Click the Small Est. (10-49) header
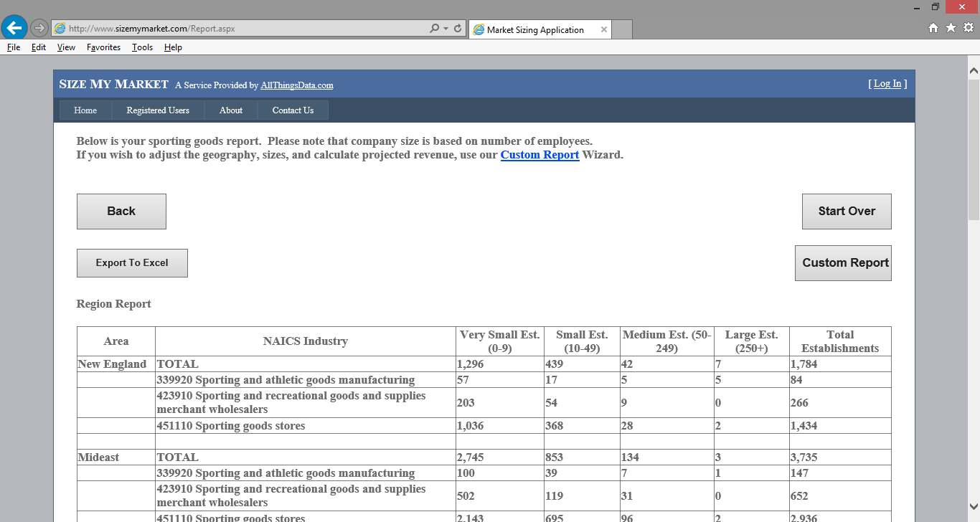This screenshot has height=522, width=980. point(582,341)
